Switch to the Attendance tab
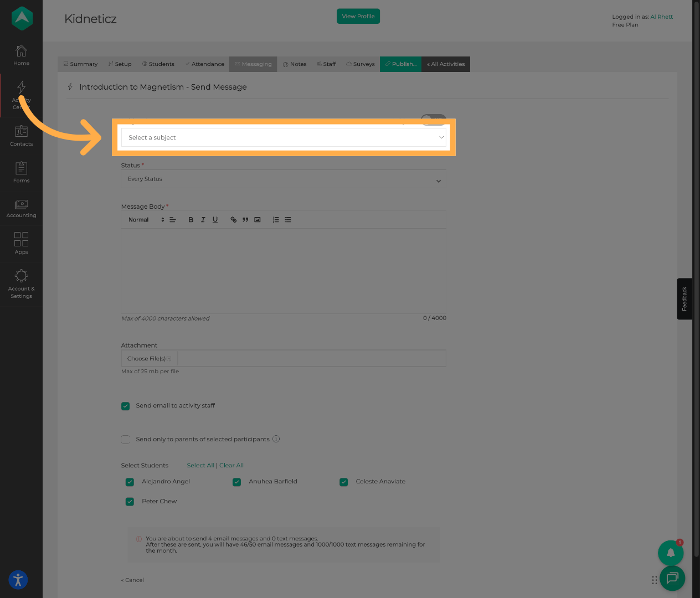This screenshot has height=598, width=700. point(205,64)
